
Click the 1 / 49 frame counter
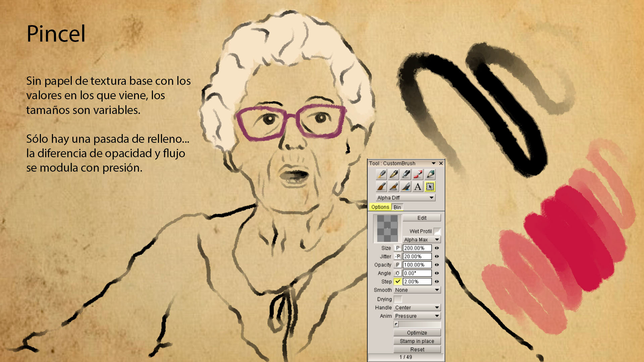click(406, 357)
